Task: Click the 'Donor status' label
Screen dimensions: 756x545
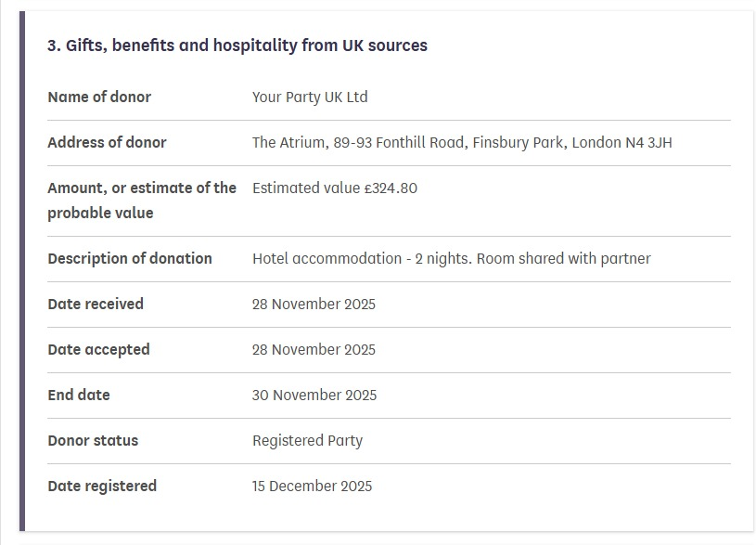Action: pyautogui.click(x=93, y=440)
